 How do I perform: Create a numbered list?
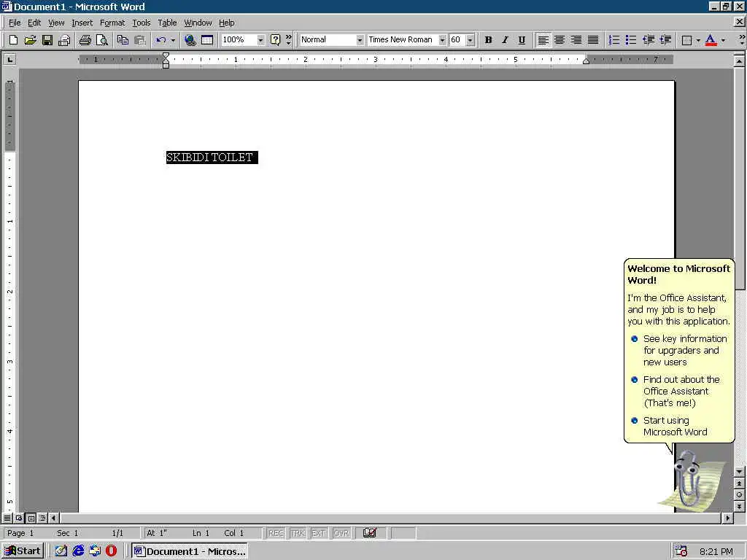614,40
